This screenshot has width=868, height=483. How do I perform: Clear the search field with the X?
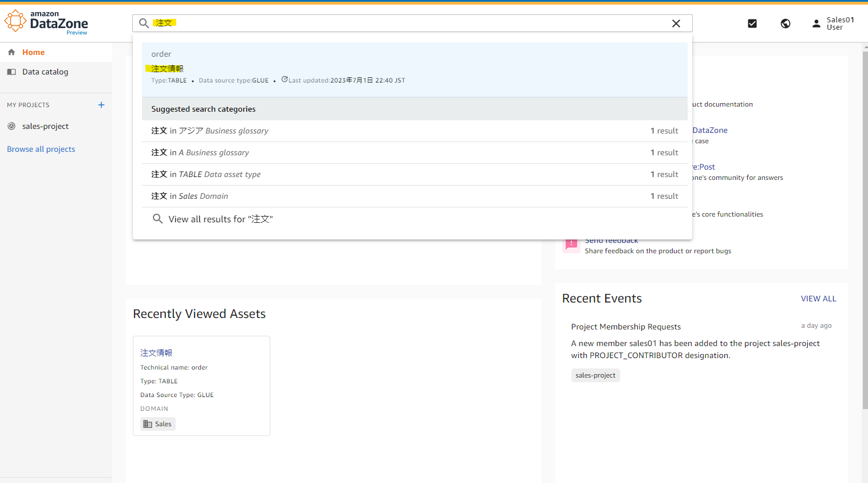click(x=676, y=23)
